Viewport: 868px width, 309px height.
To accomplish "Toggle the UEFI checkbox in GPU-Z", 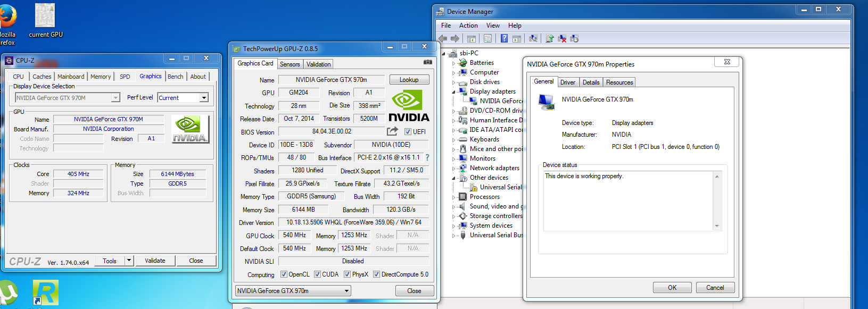I will [x=408, y=131].
